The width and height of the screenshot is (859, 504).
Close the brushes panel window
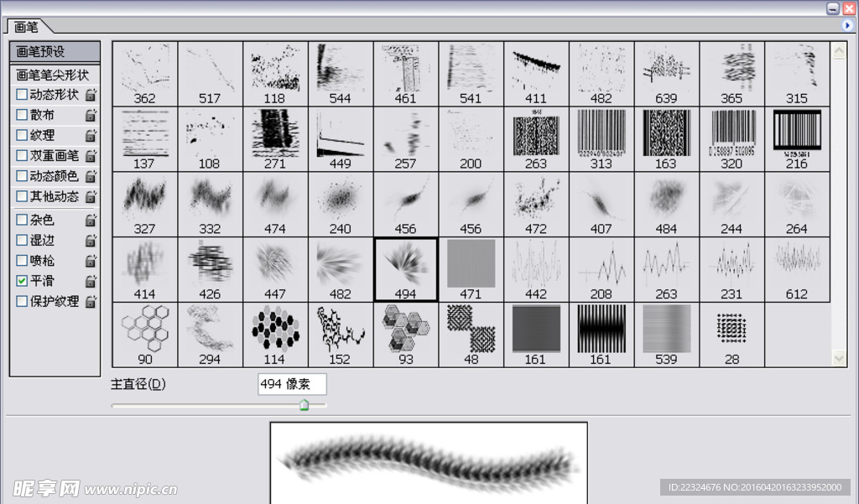849,8
